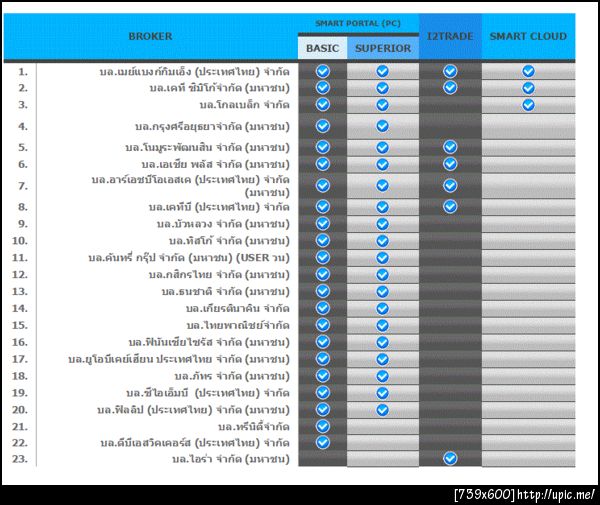Select the BASIC checkmark in row 22

(323, 442)
